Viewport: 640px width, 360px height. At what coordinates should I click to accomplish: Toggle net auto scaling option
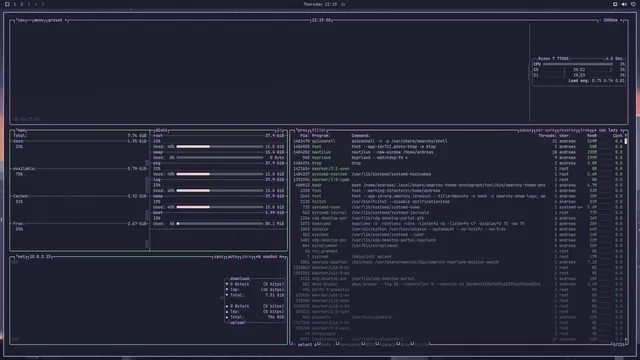click(x=232, y=257)
